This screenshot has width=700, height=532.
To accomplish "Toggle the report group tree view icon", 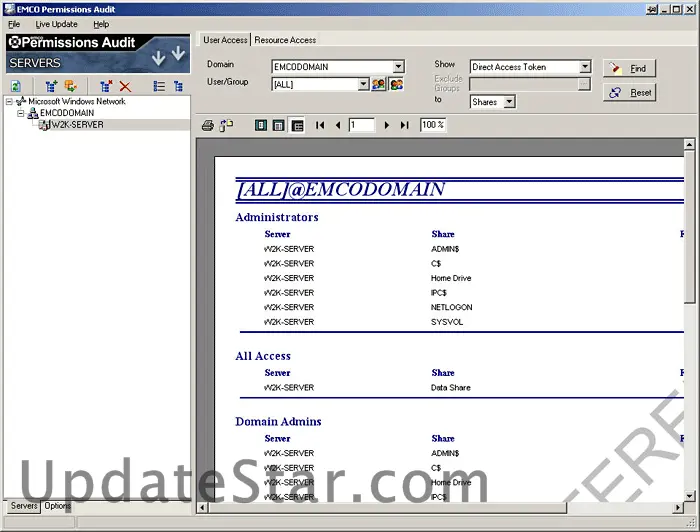I will [297, 125].
